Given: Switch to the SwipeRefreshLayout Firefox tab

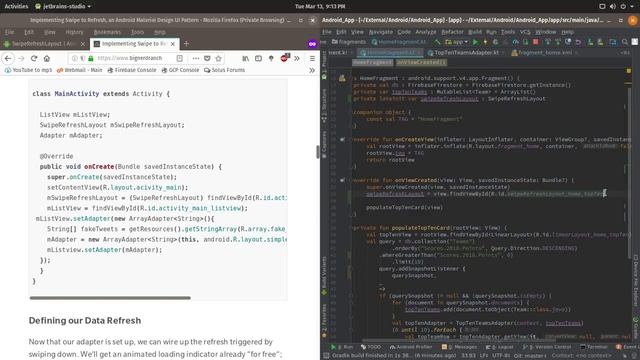Looking at the screenshot, I should coord(44,44).
